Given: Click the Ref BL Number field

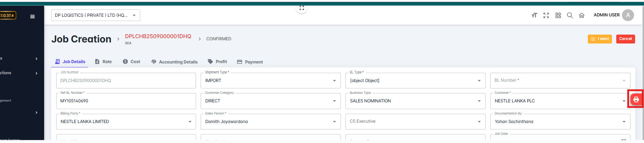Looking at the screenshot, I should pyautogui.click(x=126, y=101).
